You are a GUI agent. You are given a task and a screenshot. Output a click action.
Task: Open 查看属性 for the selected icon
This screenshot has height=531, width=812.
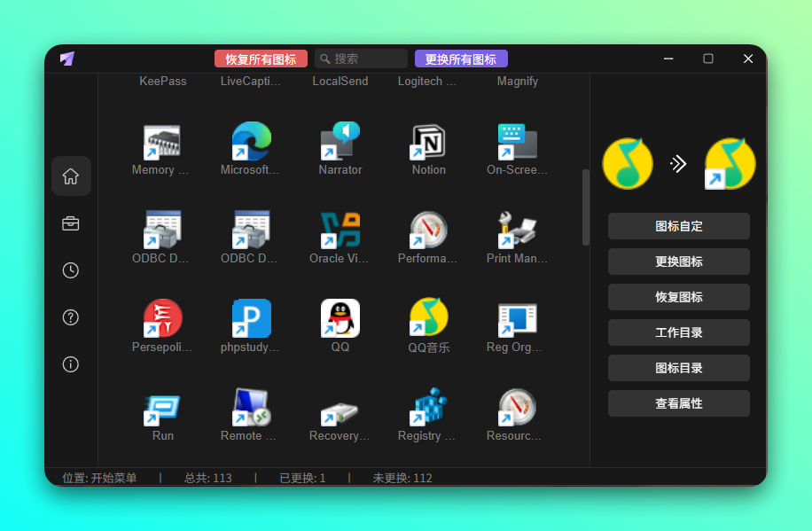pos(678,403)
